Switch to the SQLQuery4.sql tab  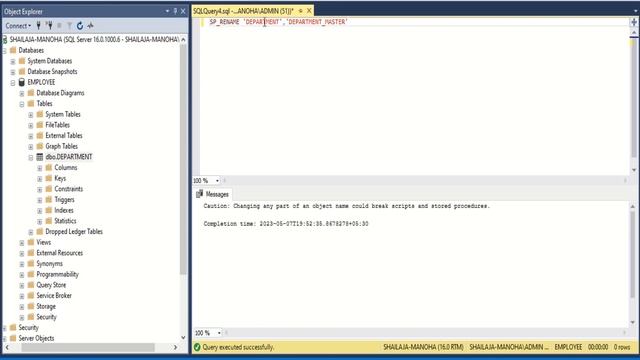(243, 11)
